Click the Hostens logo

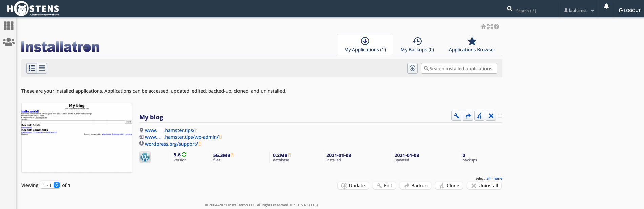(x=33, y=9)
